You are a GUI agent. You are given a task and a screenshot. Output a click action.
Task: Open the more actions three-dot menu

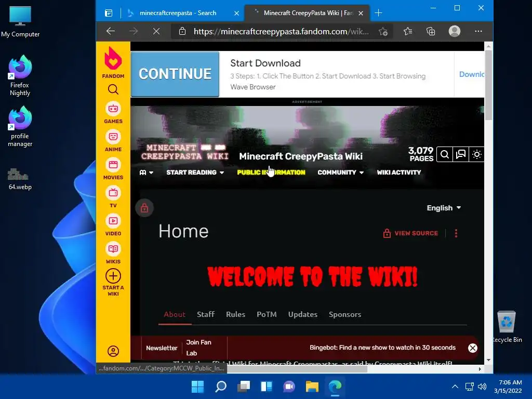[456, 233]
